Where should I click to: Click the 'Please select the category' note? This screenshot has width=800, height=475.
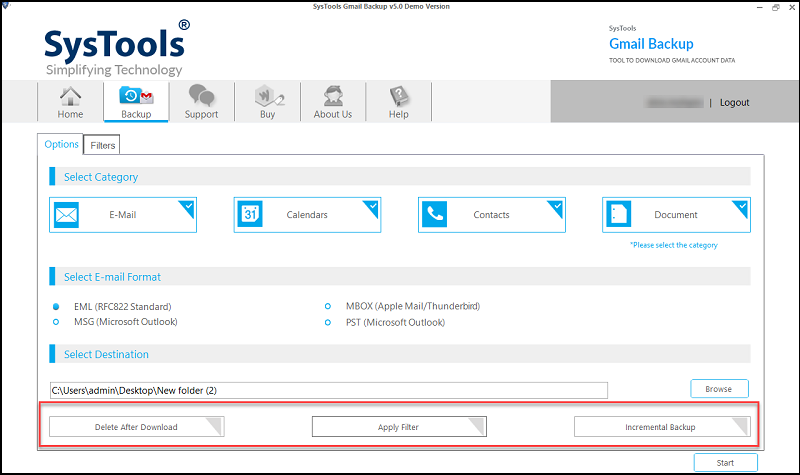(673, 245)
